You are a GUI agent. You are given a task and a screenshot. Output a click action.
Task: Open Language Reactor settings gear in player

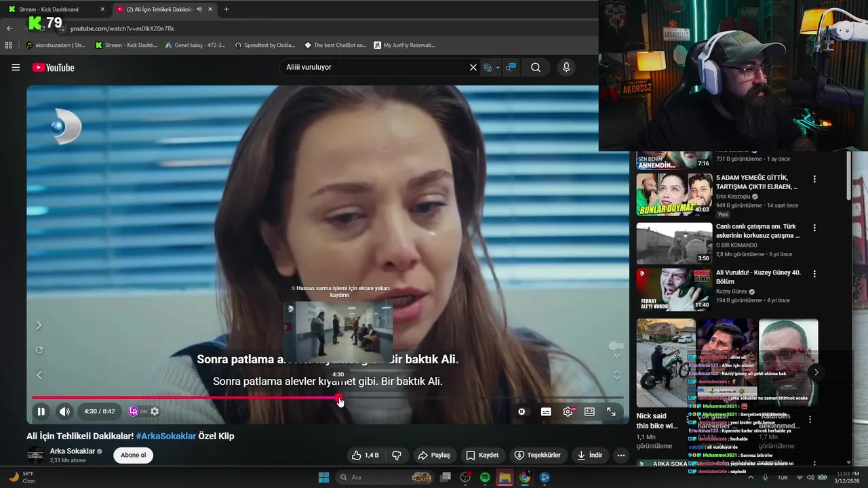coord(155,411)
